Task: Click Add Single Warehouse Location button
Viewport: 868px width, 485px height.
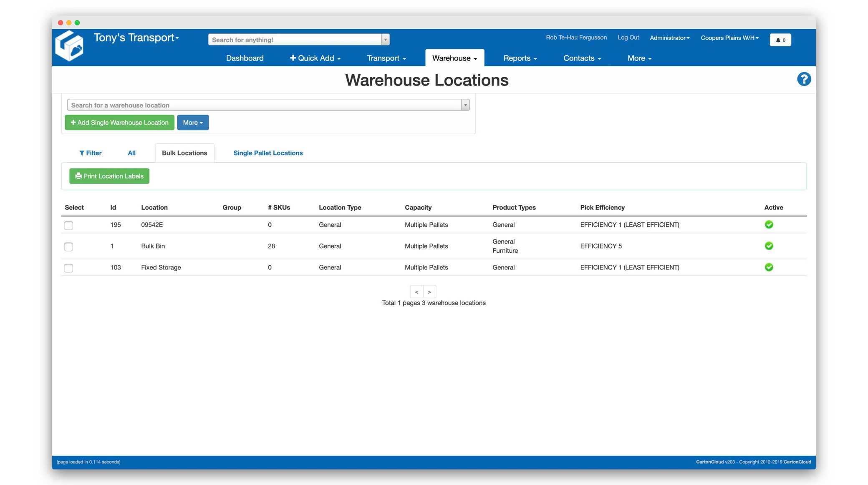Action: pyautogui.click(x=119, y=123)
